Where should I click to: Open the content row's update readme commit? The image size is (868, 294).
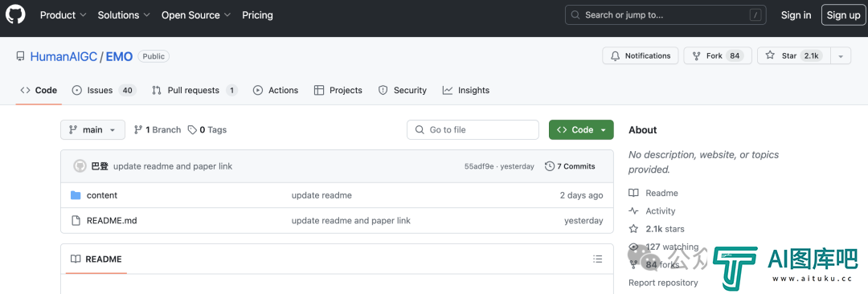pos(321,195)
